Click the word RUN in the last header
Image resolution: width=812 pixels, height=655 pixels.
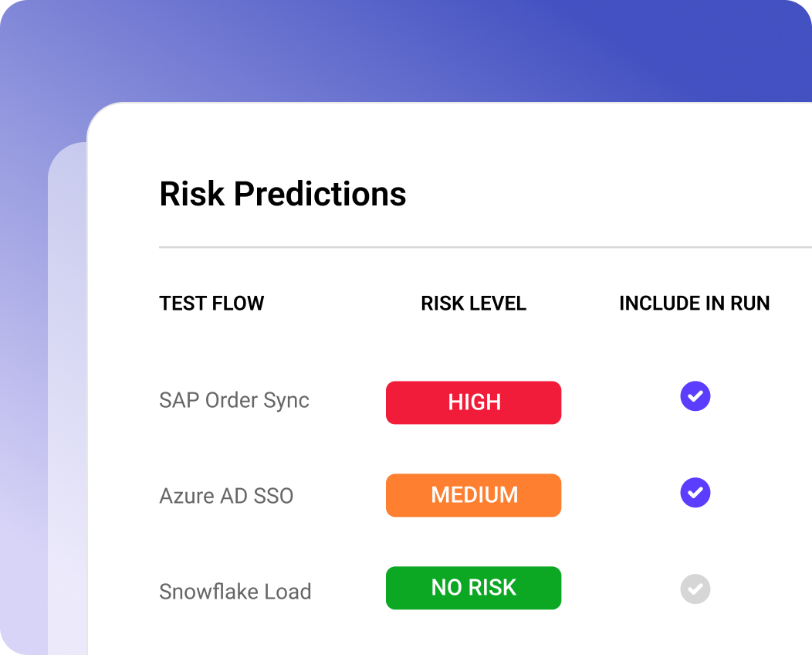[749, 303]
